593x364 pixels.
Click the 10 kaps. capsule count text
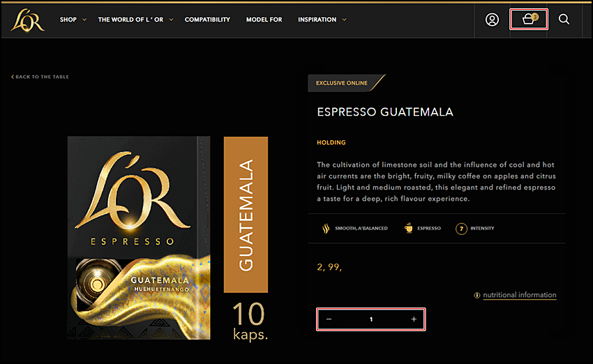click(250, 321)
